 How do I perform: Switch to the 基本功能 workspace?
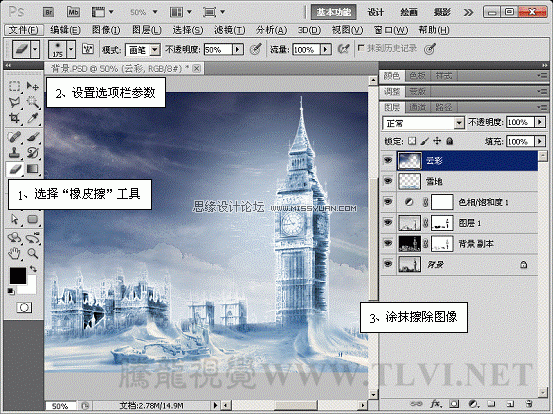click(x=334, y=12)
